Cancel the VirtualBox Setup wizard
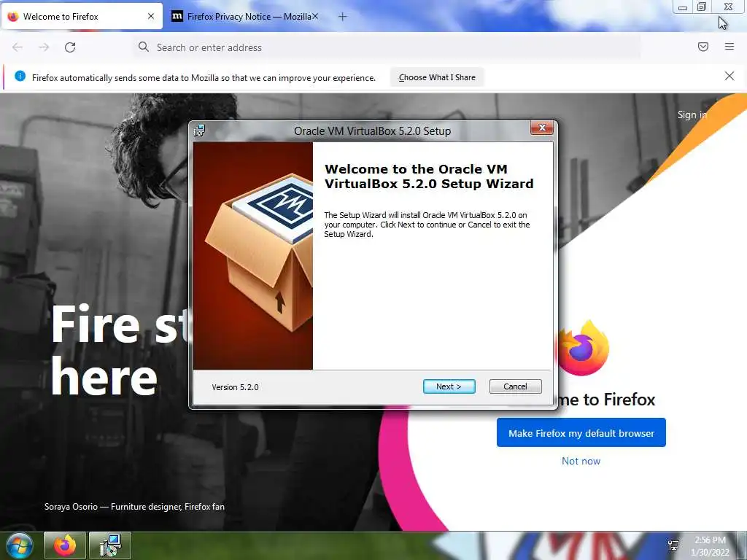Image resolution: width=747 pixels, height=560 pixels. 516,386
